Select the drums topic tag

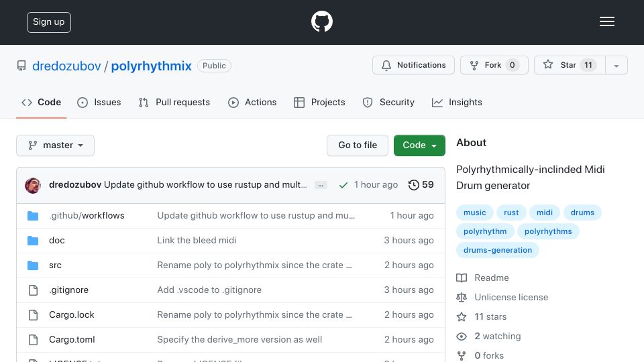point(582,213)
